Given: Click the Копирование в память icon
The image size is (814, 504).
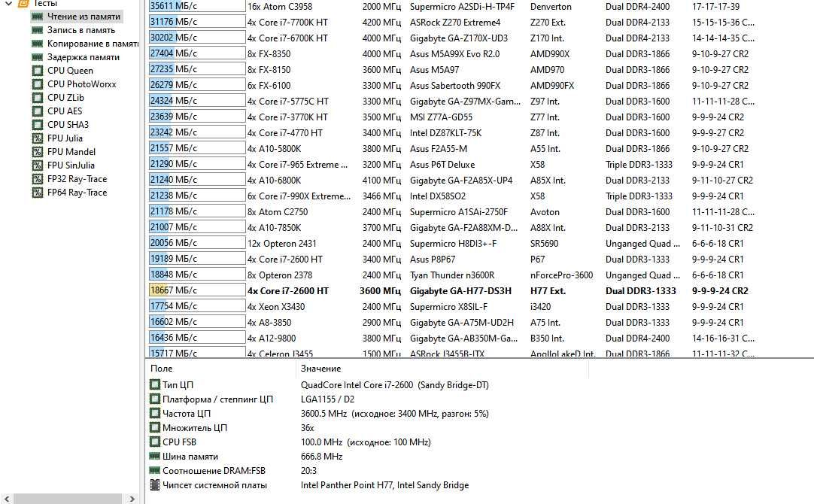Looking at the screenshot, I should tap(38, 44).
